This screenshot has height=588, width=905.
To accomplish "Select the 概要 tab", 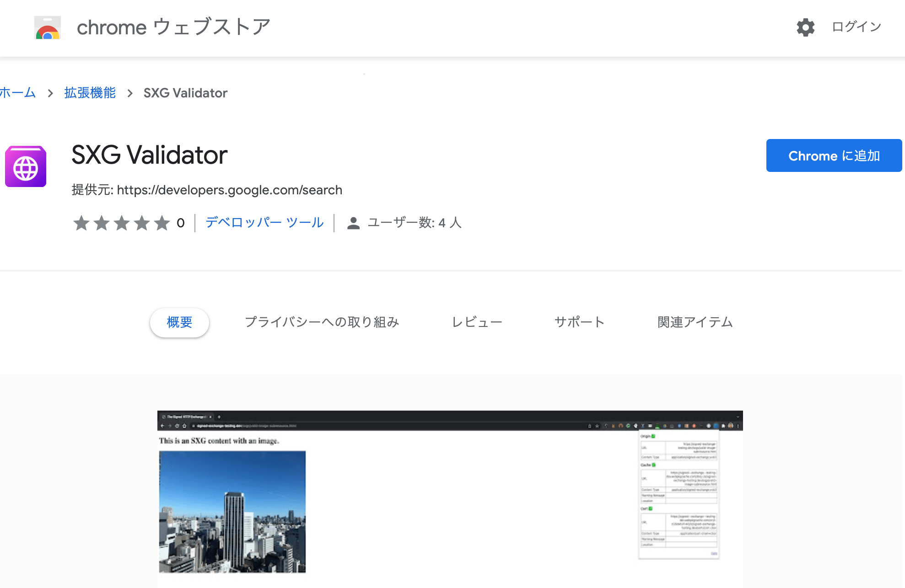I will 179,322.
